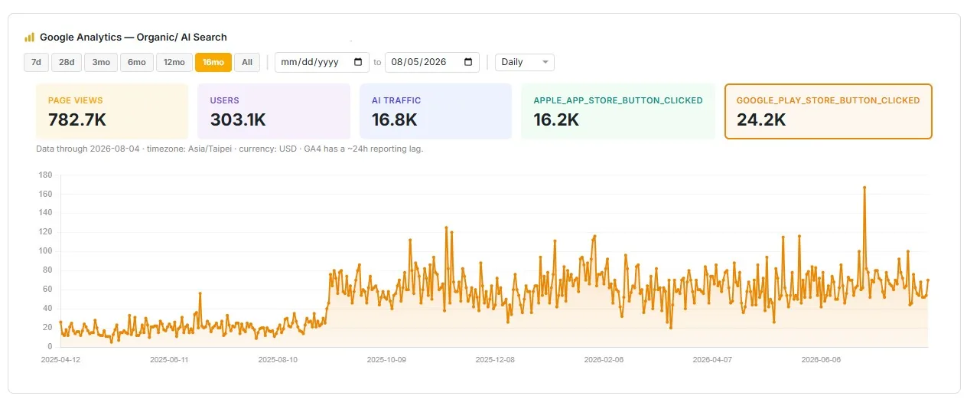Open calendar picker in end date 08/05/2026 field
This screenshot has width=980, height=409.
coord(468,62)
